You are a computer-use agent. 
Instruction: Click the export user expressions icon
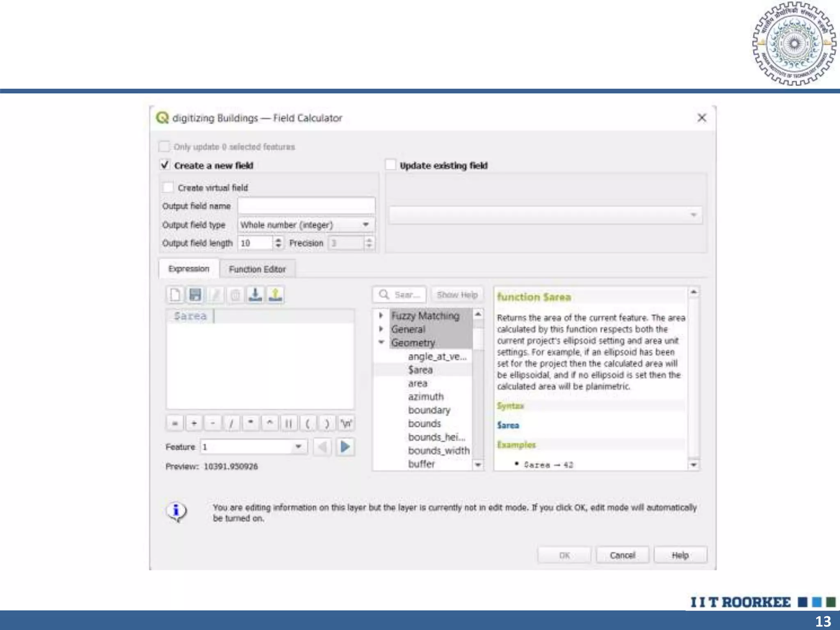[x=275, y=295]
